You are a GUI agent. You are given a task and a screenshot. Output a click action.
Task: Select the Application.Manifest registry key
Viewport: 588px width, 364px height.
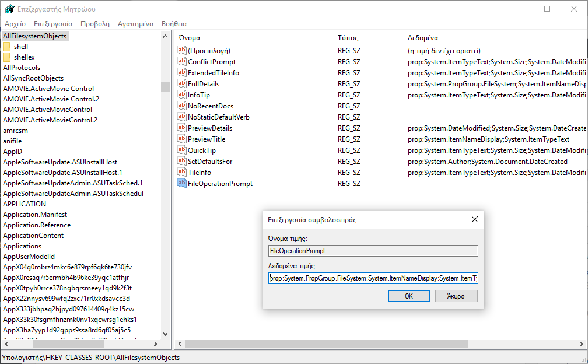35,215
